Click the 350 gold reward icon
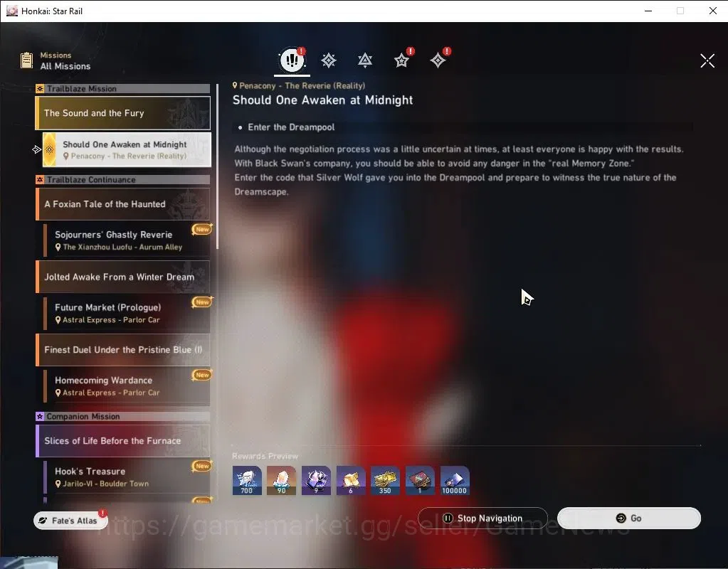 point(386,480)
